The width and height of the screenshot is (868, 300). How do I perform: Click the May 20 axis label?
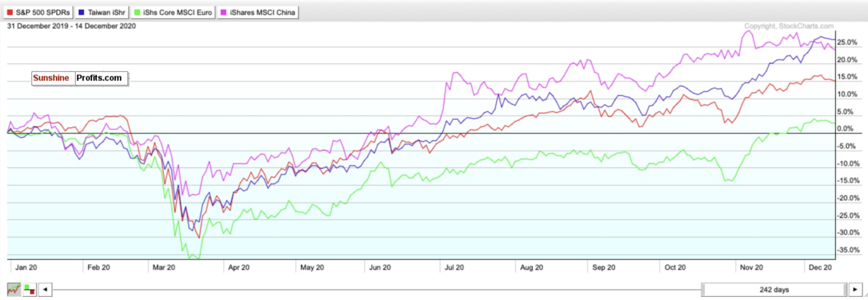tap(312, 267)
